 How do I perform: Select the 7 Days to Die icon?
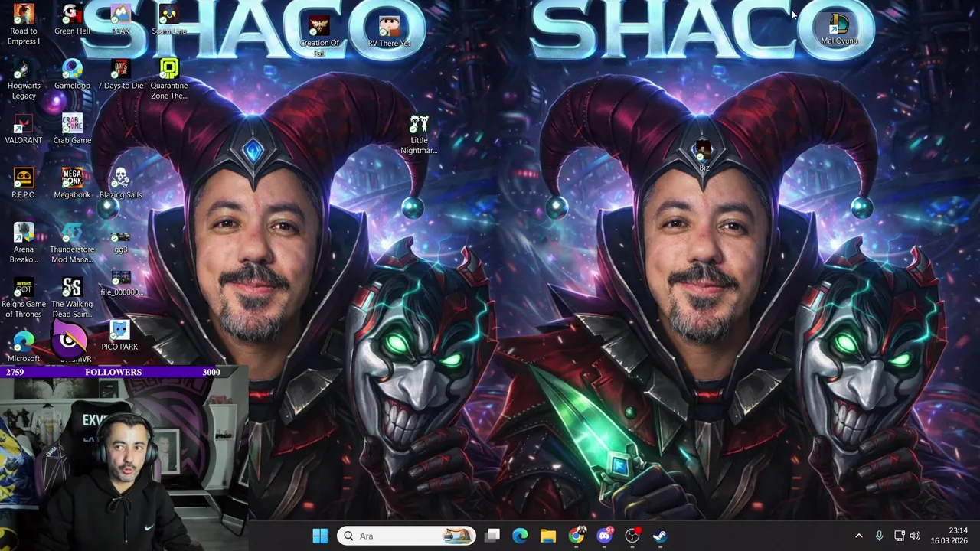[x=120, y=74]
